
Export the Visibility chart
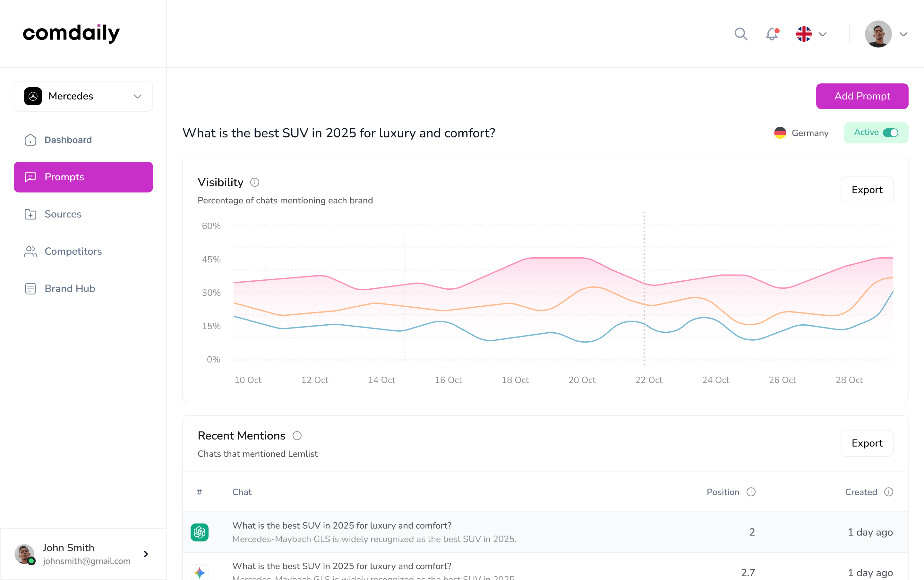click(867, 190)
